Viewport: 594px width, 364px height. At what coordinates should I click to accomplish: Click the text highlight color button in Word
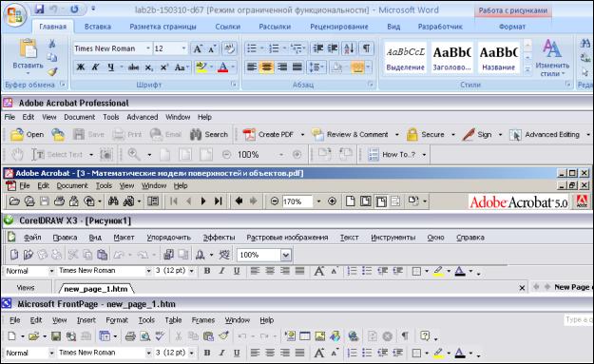point(201,67)
